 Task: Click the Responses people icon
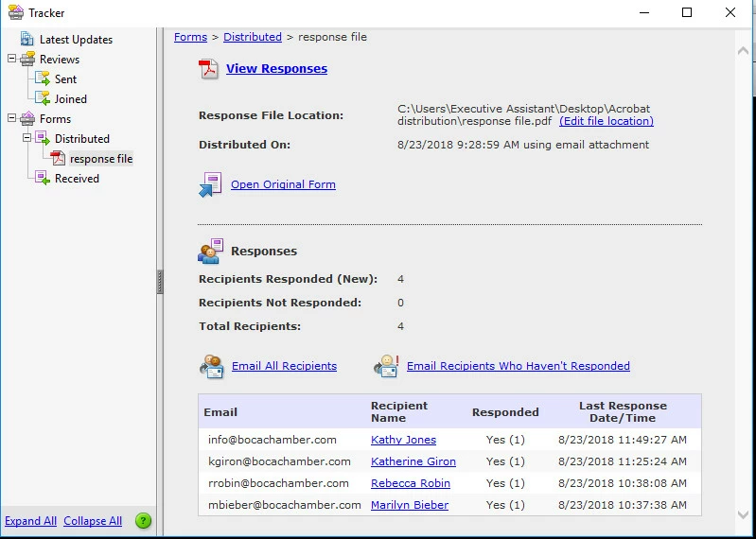210,251
